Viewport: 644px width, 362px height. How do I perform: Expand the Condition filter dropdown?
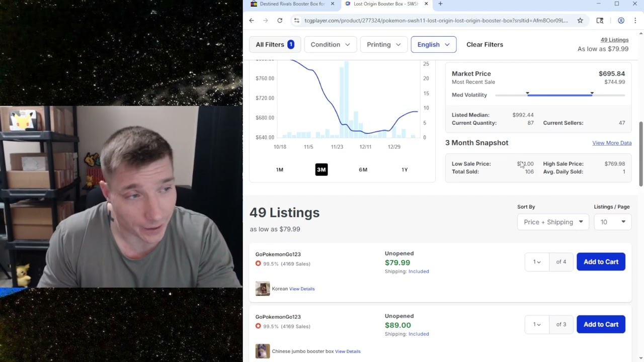click(330, 44)
